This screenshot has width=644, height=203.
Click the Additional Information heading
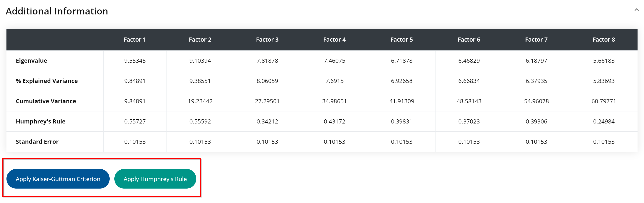57,11
